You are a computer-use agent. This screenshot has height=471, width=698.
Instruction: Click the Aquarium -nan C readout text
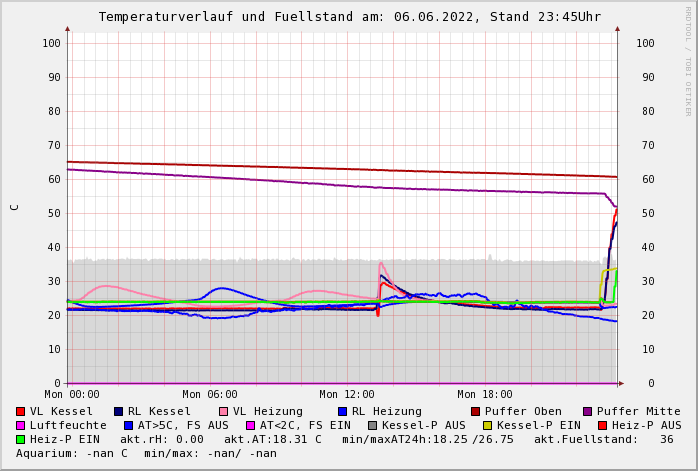(70, 453)
